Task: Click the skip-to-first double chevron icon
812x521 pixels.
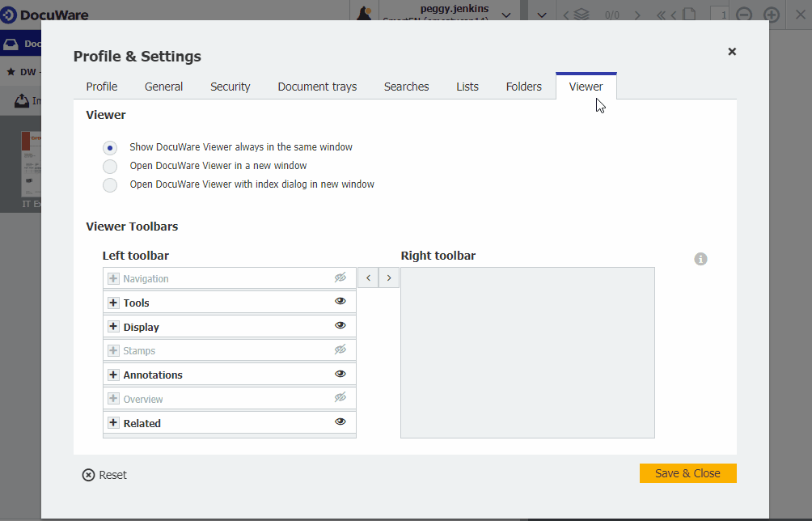Action: coord(660,14)
